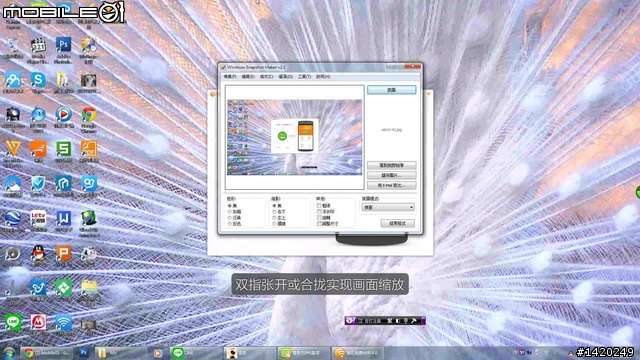Select third radio option in the shadow group
The width and height of the screenshot is (640, 360).
274,218
